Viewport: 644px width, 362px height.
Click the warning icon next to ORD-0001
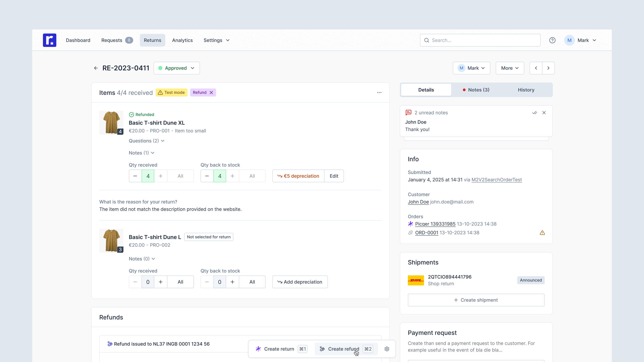(542, 233)
